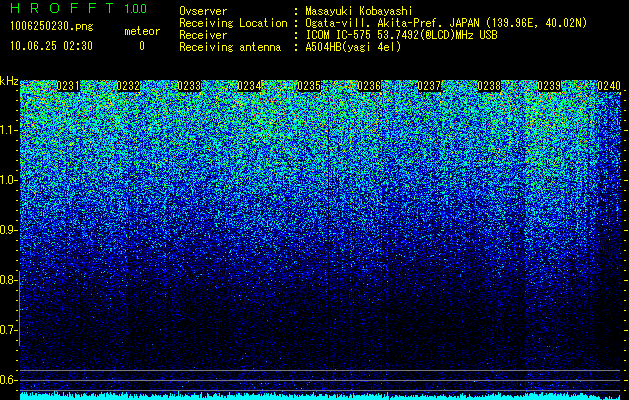The width and height of the screenshot is (629, 400).
Task: Click observer name Masayuki Kobayashi
Action: pos(359,11)
